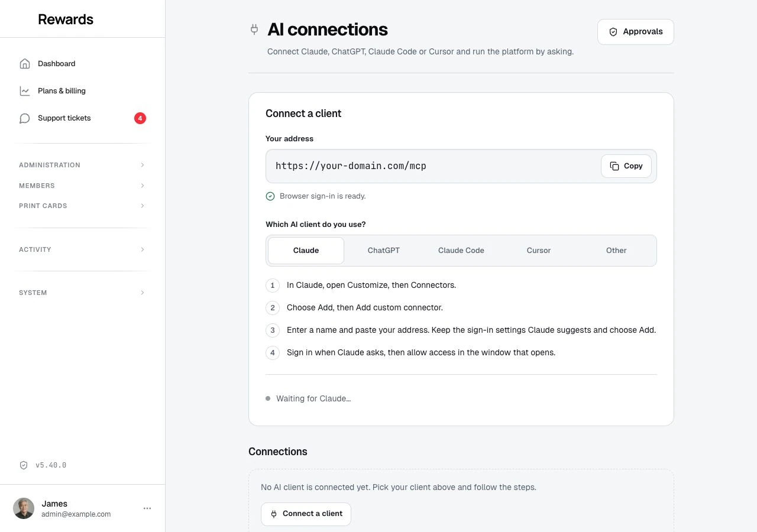Click the shield icon beside v5.40.0
The image size is (757, 532).
(x=24, y=465)
